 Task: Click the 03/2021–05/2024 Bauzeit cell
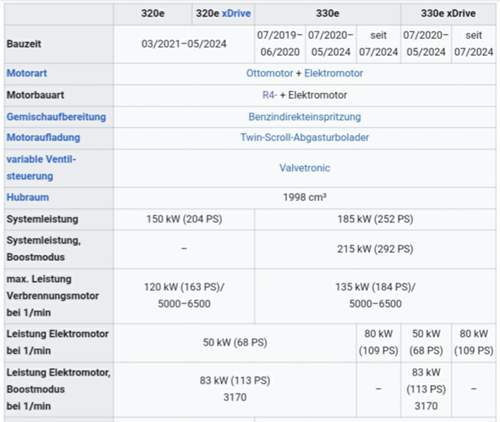(184, 44)
